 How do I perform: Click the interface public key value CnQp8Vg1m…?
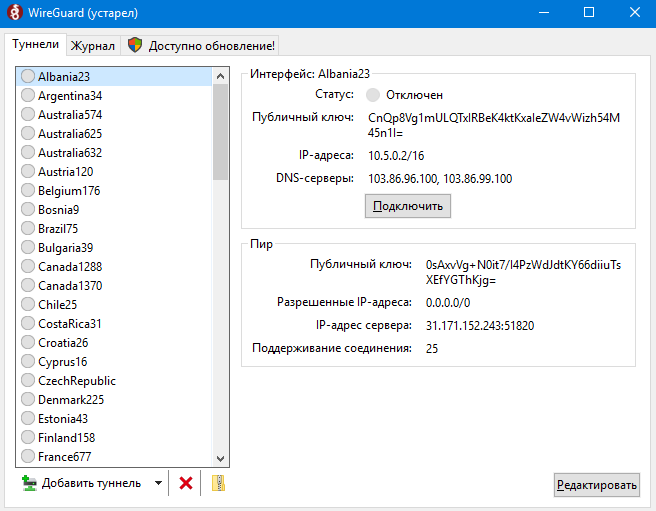pyautogui.click(x=494, y=125)
